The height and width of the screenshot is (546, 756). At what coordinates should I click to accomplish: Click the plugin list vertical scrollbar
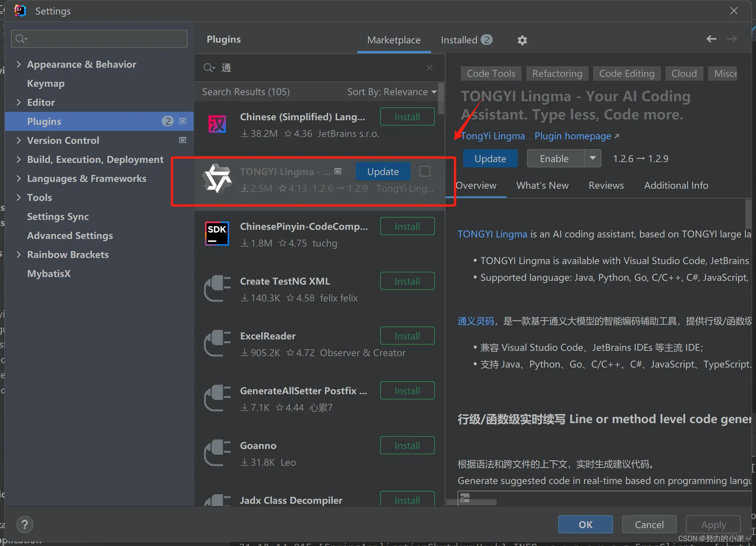(441, 98)
